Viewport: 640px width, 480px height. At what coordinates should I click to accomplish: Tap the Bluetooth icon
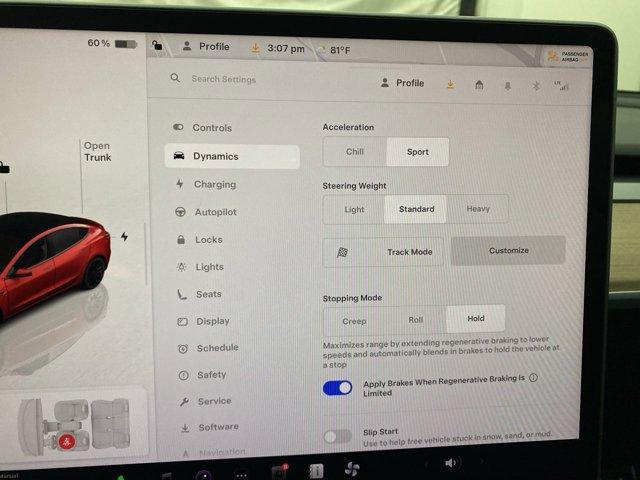536,86
